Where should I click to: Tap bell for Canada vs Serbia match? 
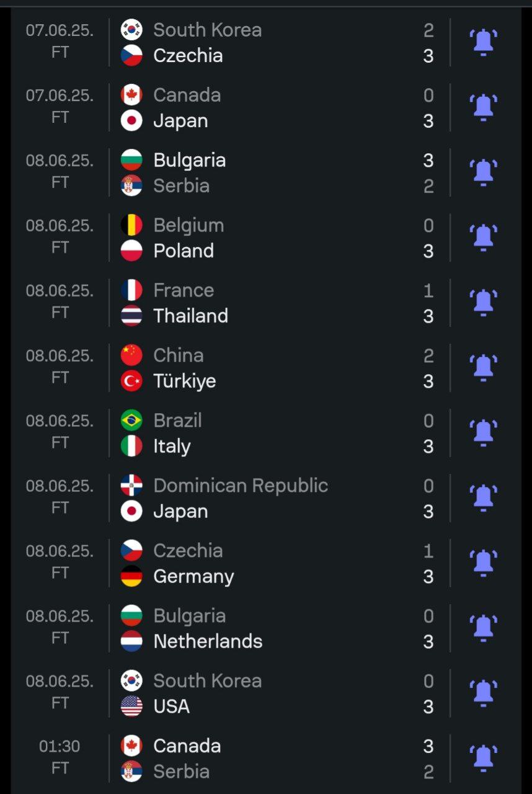tap(483, 759)
